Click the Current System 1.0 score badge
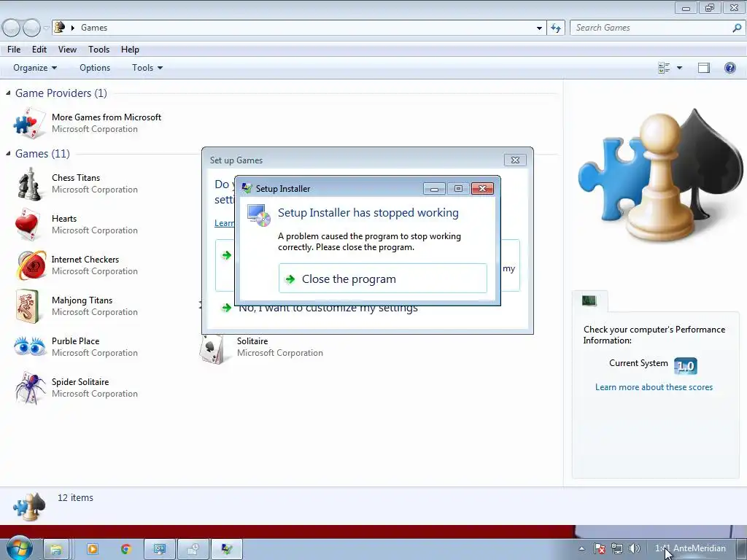This screenshot has height=560, width=747. [686, 366]
